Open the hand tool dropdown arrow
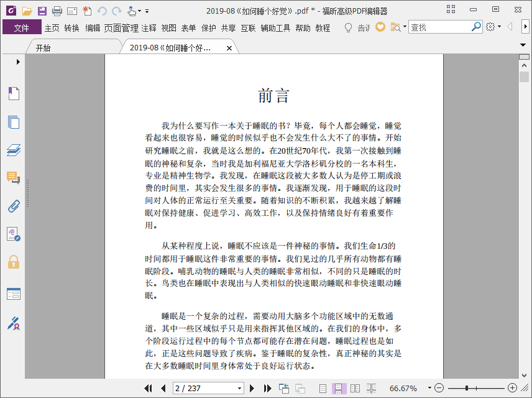Screen dimensions: 532x398 coord(139,11)
